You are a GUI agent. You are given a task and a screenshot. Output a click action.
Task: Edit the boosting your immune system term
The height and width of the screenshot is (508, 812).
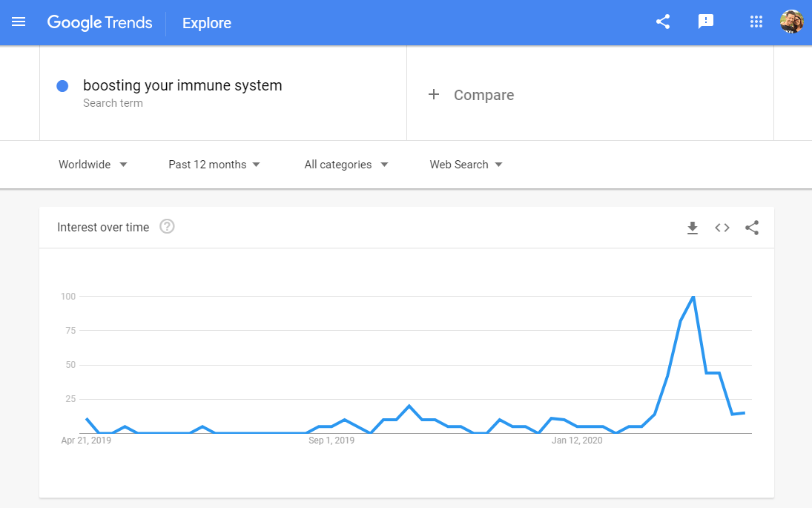182,85
